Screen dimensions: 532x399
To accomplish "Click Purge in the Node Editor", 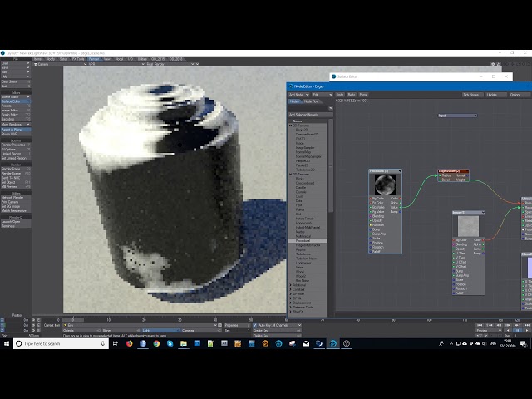I will [363, 95].
